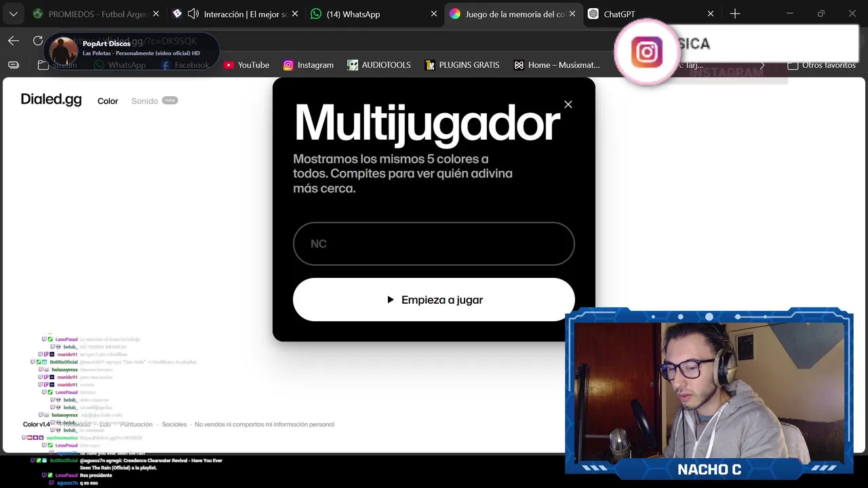868x488 pixels.
Task: Open the Otros favoritos folder
Action: click(821, 65)
